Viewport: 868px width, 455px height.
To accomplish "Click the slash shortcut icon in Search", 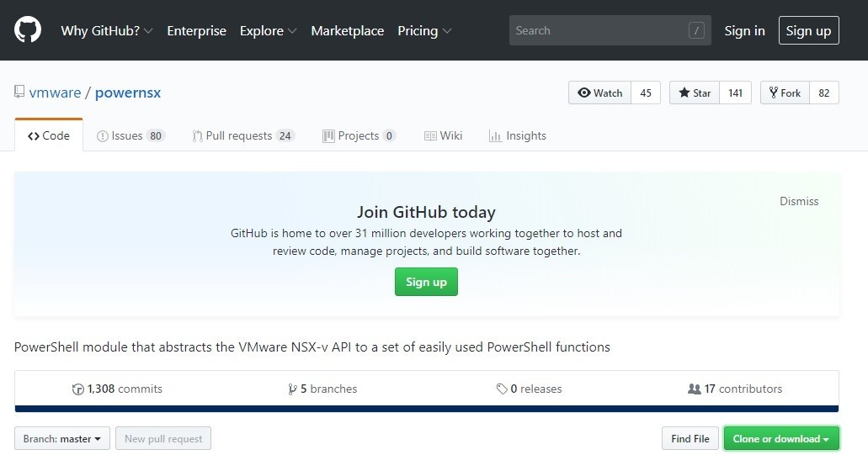I will (696, 30).
